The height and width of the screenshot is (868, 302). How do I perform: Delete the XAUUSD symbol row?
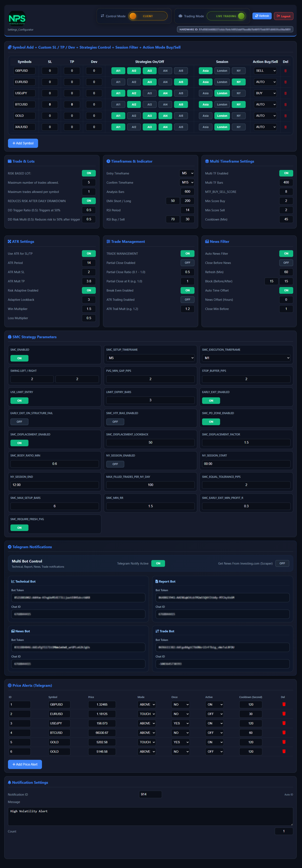[285, 127]
